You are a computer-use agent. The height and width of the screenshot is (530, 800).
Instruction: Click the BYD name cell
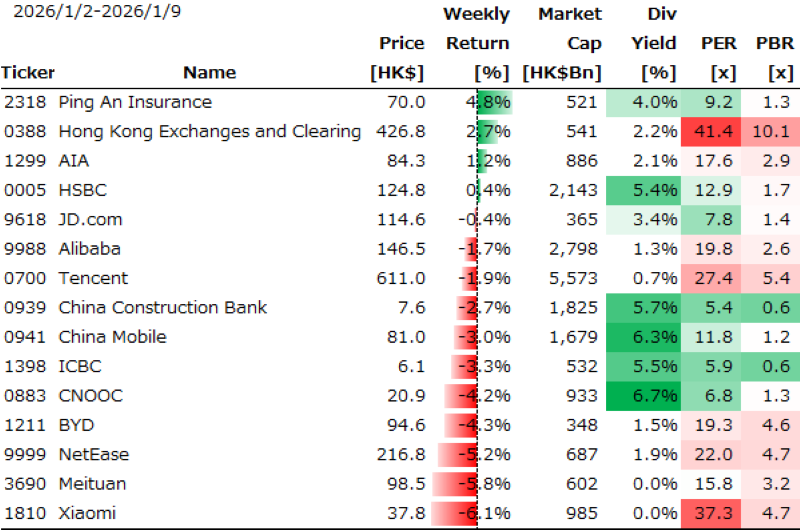78,425
